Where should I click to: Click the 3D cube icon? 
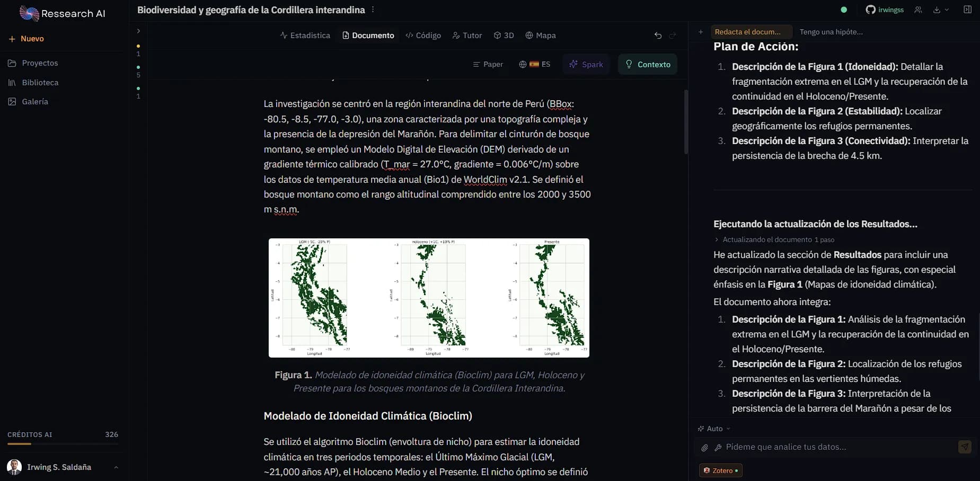click(497, 35)
